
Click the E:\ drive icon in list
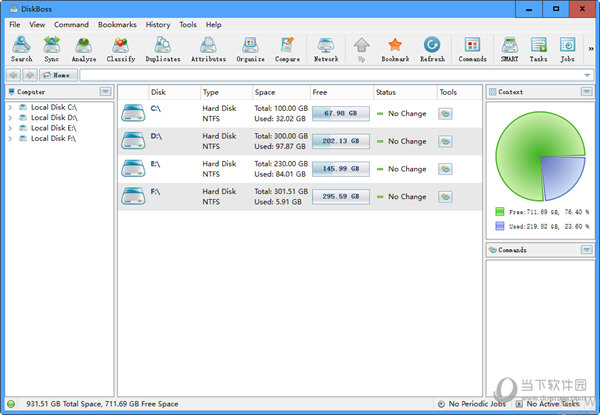pos(133,169)
